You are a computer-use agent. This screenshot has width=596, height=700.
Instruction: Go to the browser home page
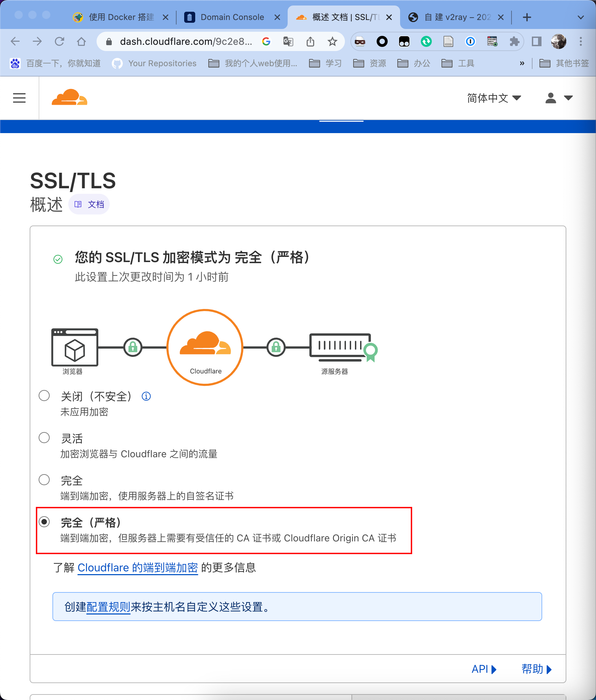81,42
